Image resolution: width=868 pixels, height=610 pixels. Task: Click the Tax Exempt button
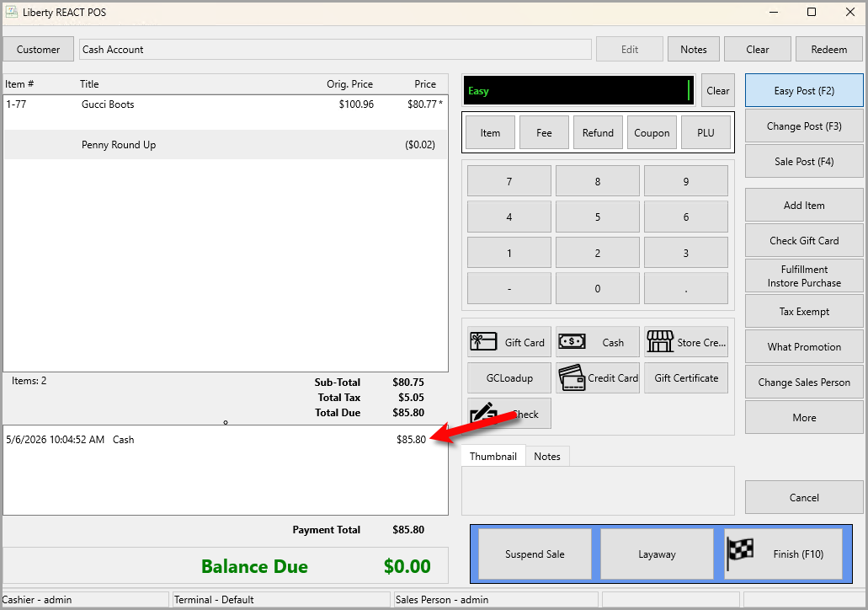tap(804, 312)
